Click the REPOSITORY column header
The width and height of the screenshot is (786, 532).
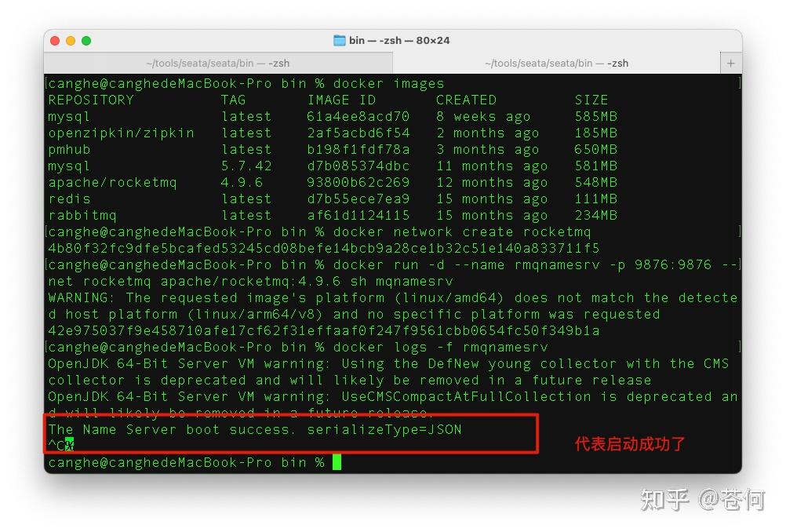click(x=91, y=100)
